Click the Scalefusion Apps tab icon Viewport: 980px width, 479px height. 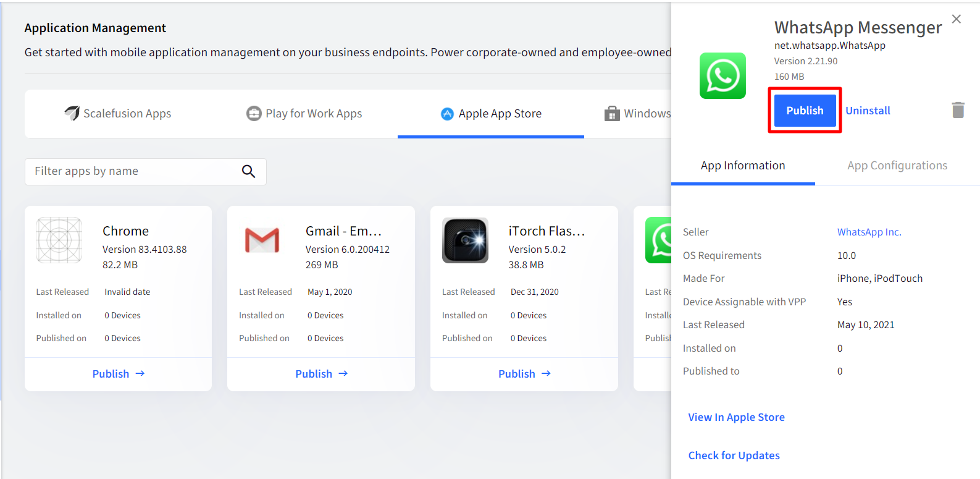coord(72,113)
